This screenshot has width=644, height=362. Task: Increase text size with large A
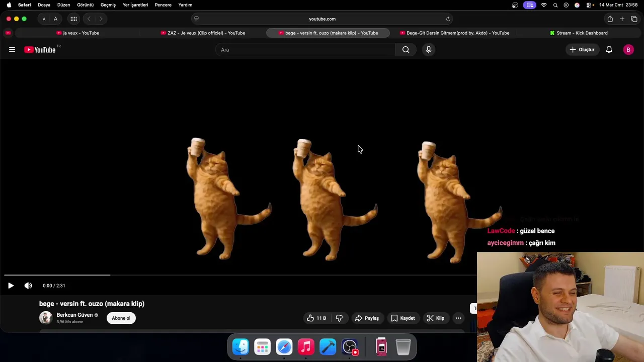tap(55, 19)
